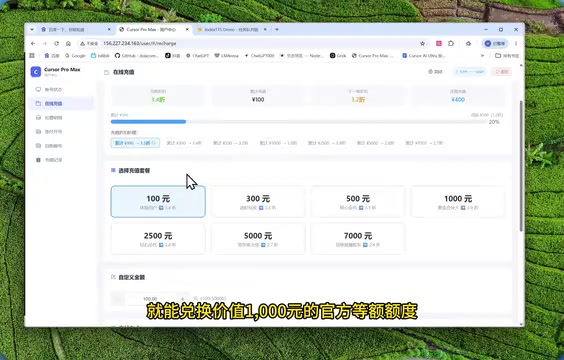
Task: Select the ¥2500 discount tier chip
Action: tap(327, 143)
